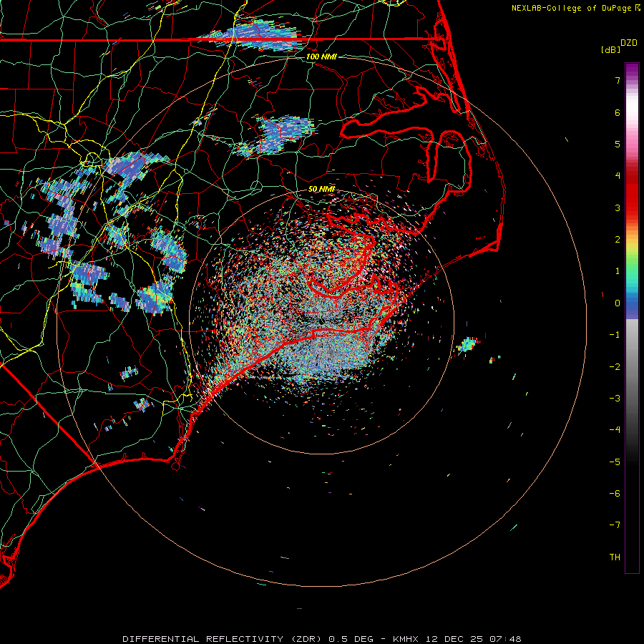The width and height of the screenshot is (644, 644).
Task: Click the 50 NMI range ring label
Action: (x=321, y=189)
